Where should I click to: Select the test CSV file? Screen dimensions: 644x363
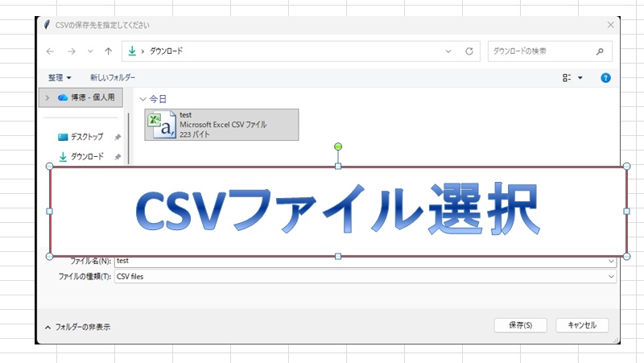pos(221,125)
